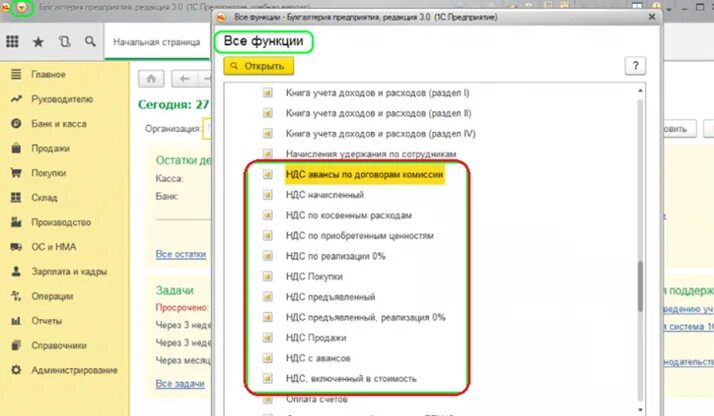714x416 pixels.
Task: Open Favorites star icon
Action: tap(38, 42)
